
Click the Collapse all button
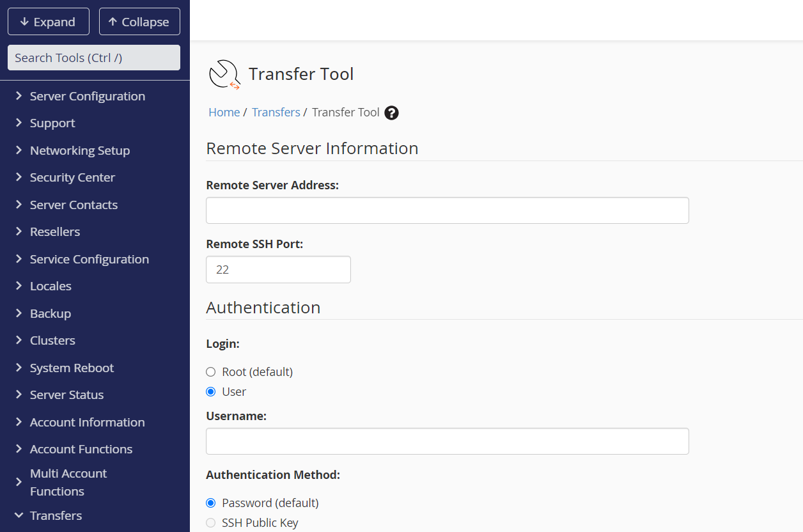tap(139, 21)
